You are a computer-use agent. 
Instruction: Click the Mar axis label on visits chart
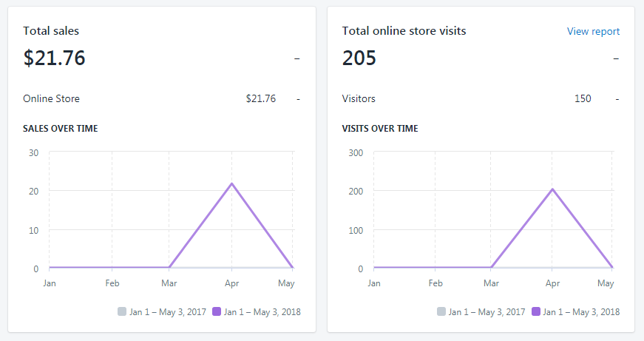click(491, 283)
